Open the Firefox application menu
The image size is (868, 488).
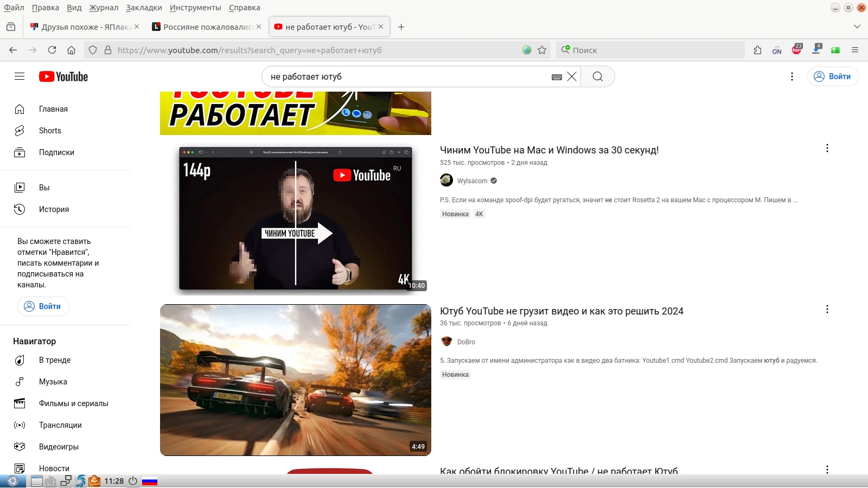(855, 50)
